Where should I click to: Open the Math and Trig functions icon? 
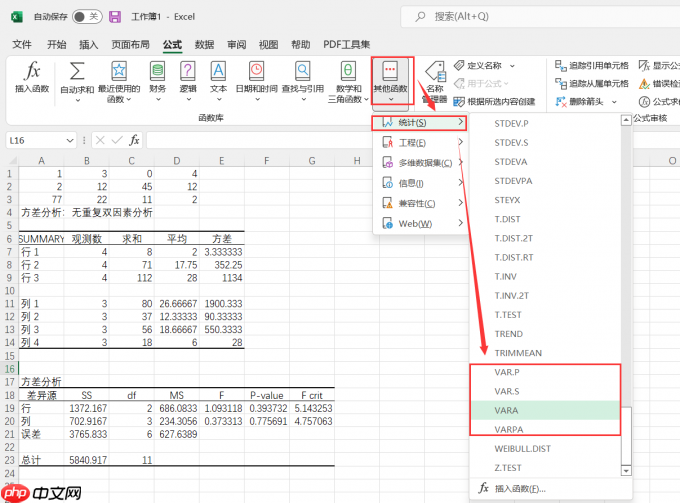[348, 71]
